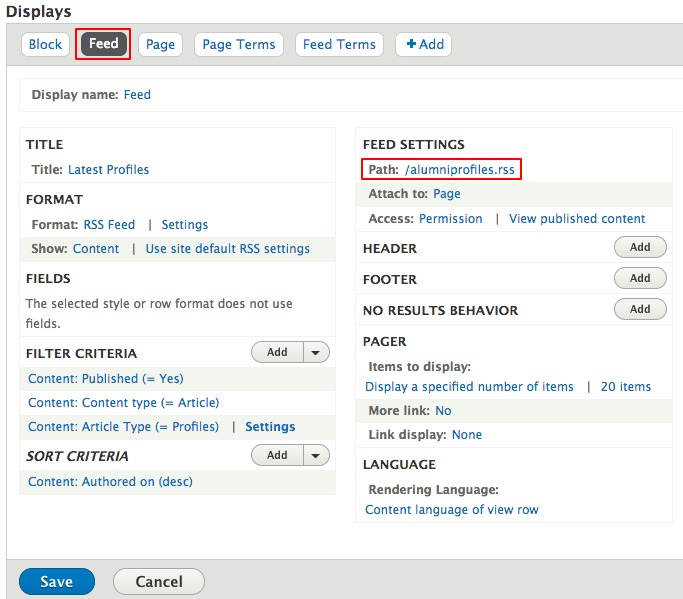
Task: Click the Save button
Action: [x=57, y=582]
